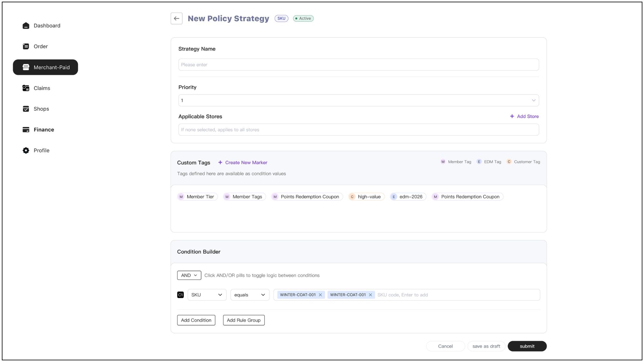The image size is (644, 362).
Task: Open the SKU field dropdown
Action: 207,295
